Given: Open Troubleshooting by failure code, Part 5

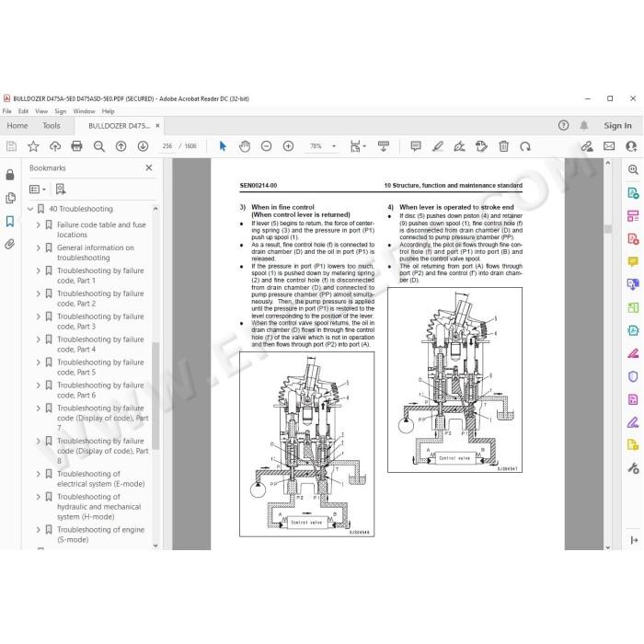Looking at the screenshot, I should pos(100,367).
